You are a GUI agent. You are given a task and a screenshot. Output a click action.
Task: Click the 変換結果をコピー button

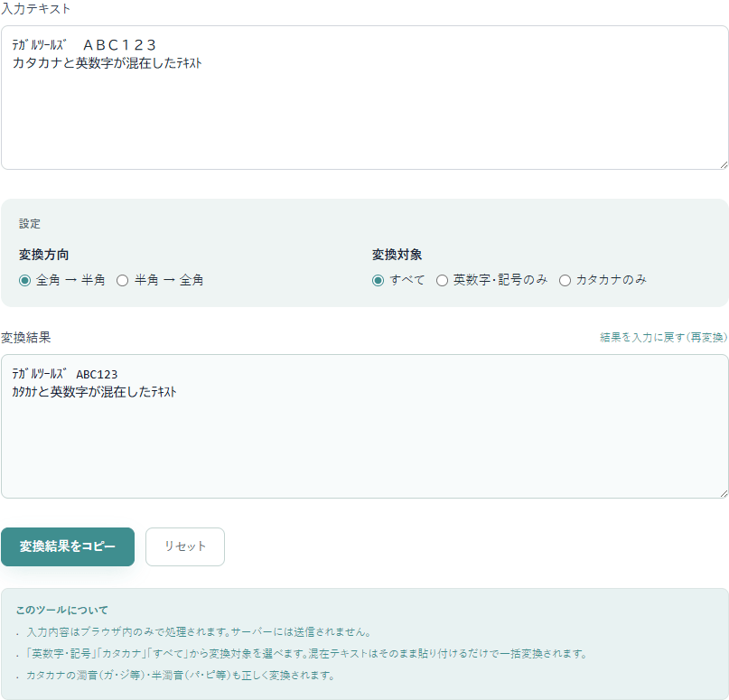click(68, 546)
